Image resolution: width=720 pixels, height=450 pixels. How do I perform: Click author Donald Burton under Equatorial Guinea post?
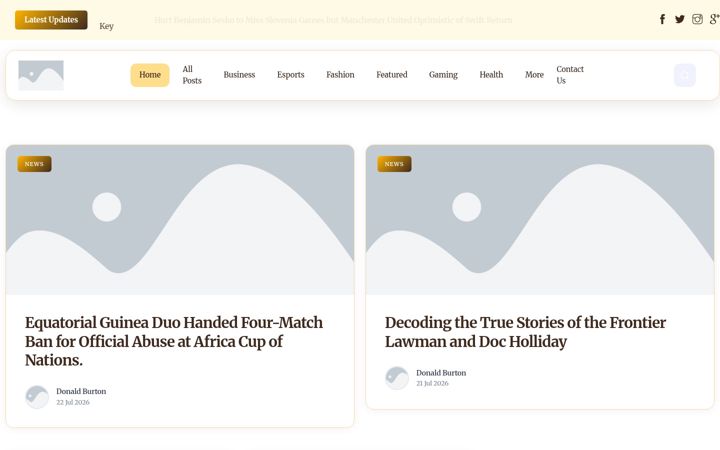coord(81,391)
